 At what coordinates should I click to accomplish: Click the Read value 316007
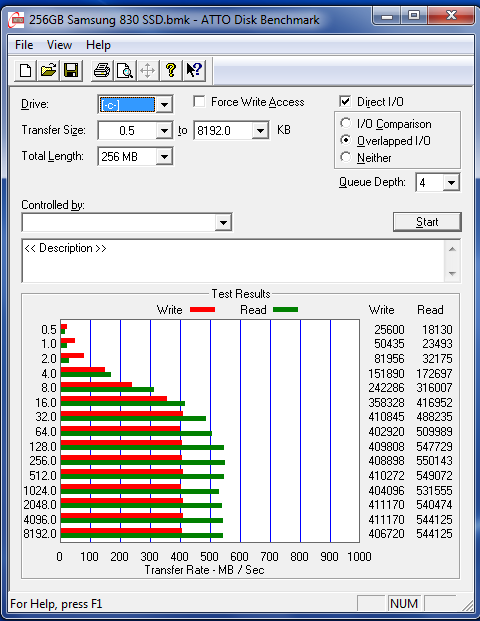coord(434,387)
